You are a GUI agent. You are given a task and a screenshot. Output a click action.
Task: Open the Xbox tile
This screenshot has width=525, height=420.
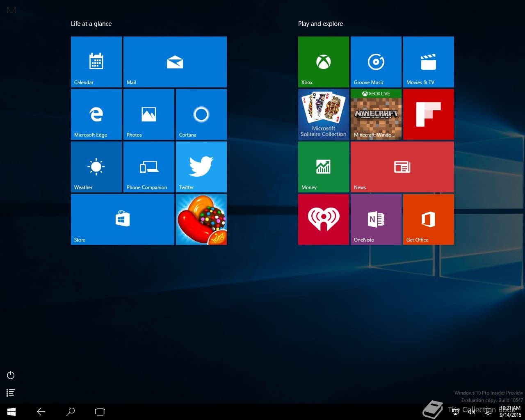point(324,62)
